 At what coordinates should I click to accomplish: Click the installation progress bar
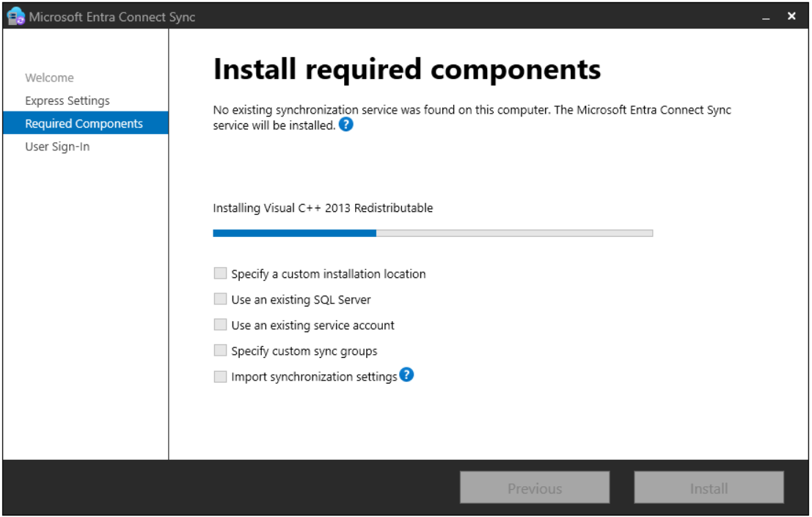pos(433,233)
